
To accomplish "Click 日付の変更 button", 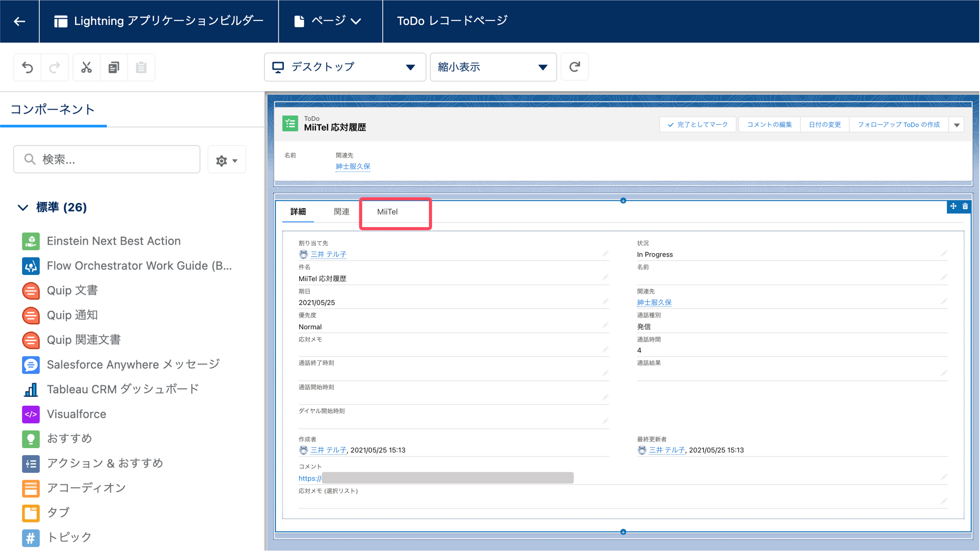I will (x=825, y=125).
